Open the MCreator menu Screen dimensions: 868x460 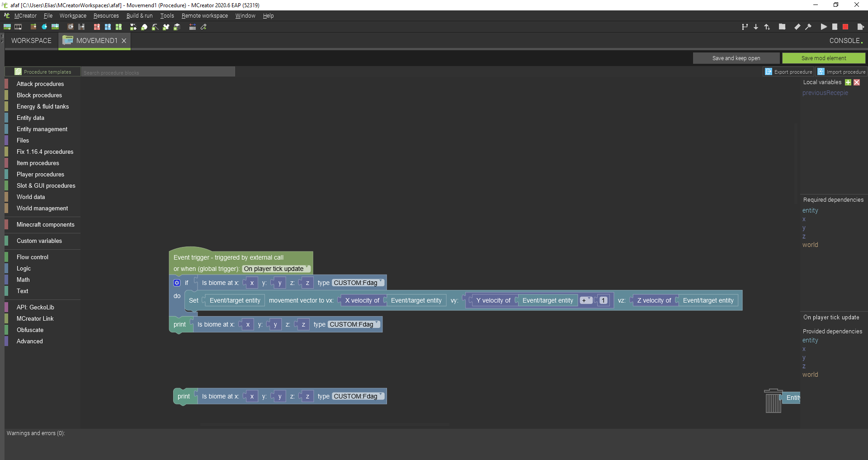[x=25, y=16]
